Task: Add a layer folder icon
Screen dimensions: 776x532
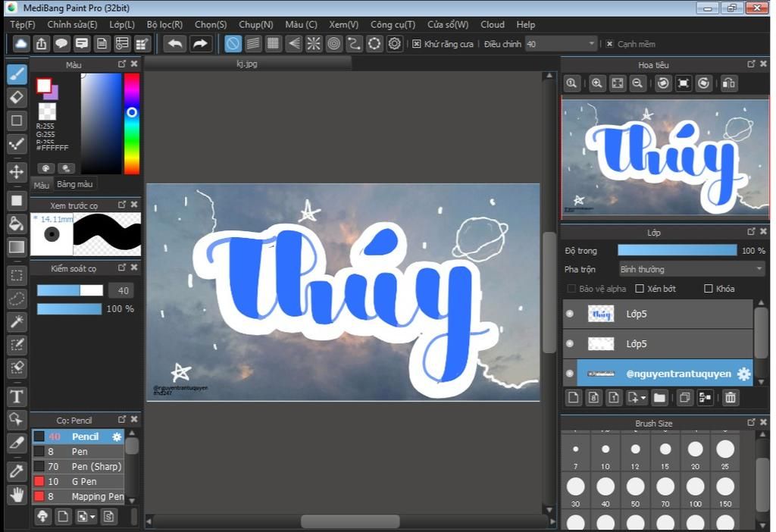Action: (x=660, y=397)
